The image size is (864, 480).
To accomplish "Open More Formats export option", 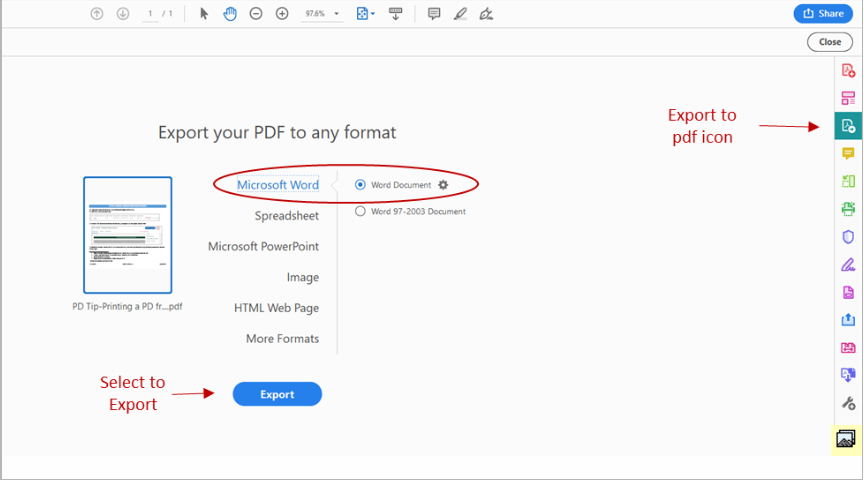I will (283, 338).
